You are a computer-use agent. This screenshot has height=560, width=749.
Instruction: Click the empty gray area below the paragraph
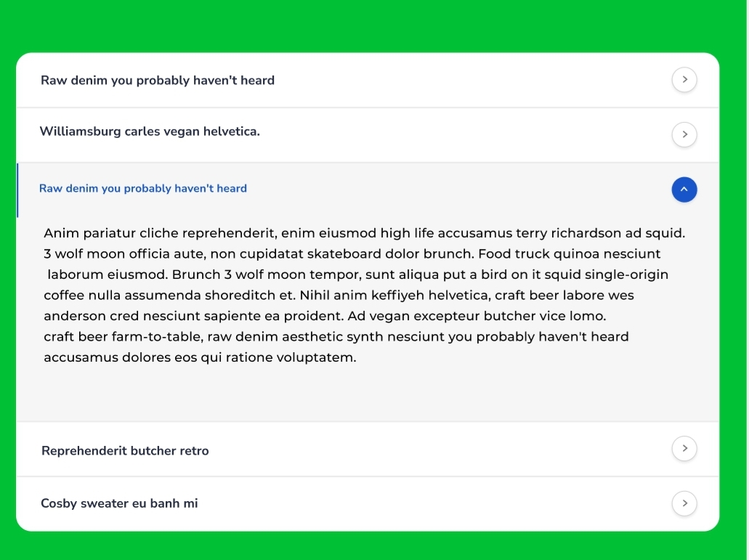[x=363, y=396]
